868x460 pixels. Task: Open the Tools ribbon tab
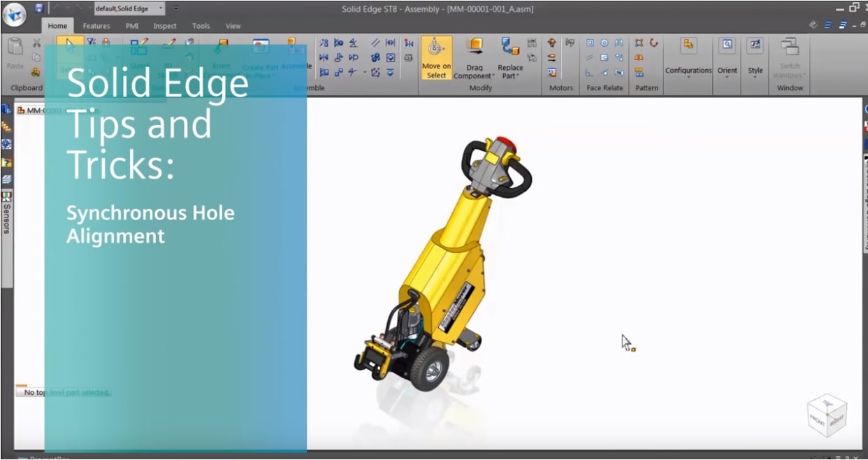[201, 26]
